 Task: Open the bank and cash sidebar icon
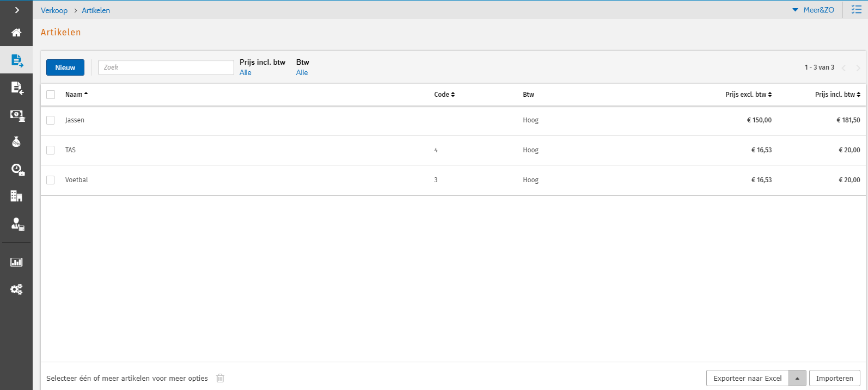16,115
